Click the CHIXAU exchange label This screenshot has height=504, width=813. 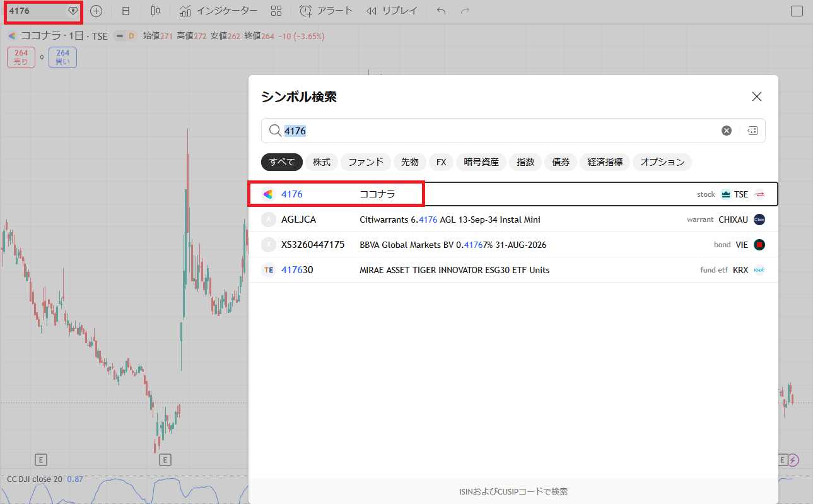click(x=733, y=220)
